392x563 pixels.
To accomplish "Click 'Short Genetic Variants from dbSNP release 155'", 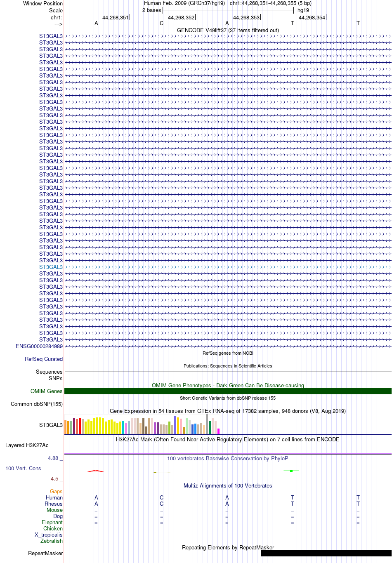I will tap(228, 398).
